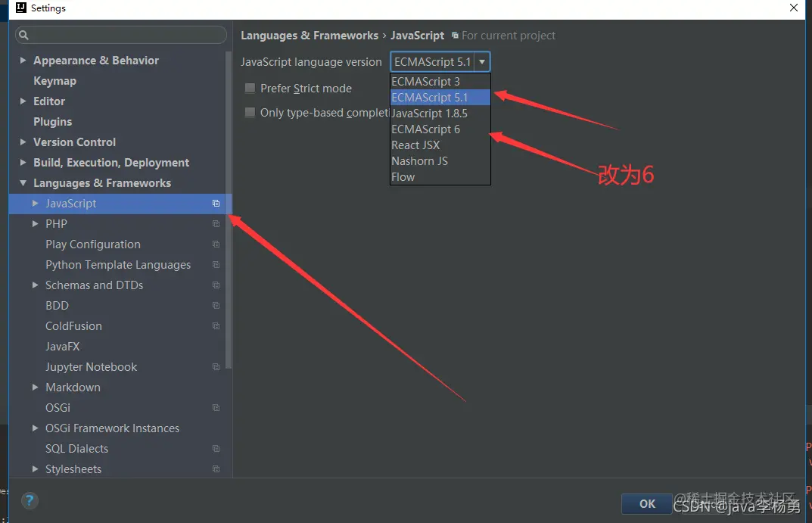The height and width of the screenshot is (523, 812).
Task: Click Languages & Frameworks breadcrumb
Action: (310, 36)
